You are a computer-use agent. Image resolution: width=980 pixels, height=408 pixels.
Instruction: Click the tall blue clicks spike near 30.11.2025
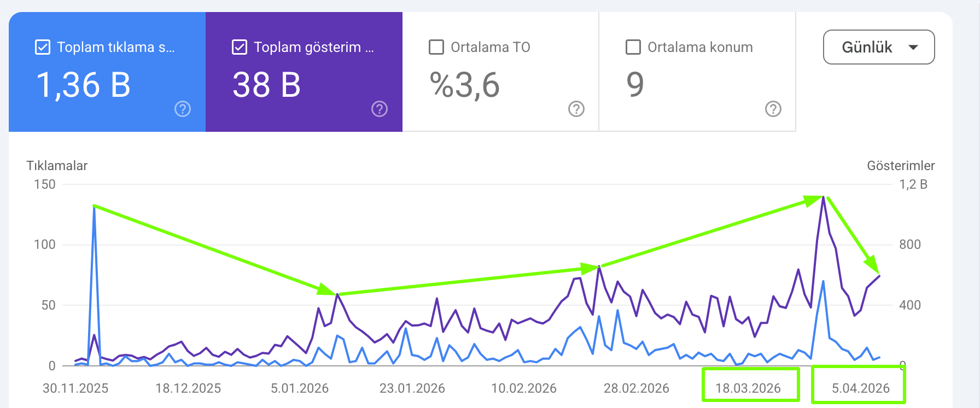(95, 207)
